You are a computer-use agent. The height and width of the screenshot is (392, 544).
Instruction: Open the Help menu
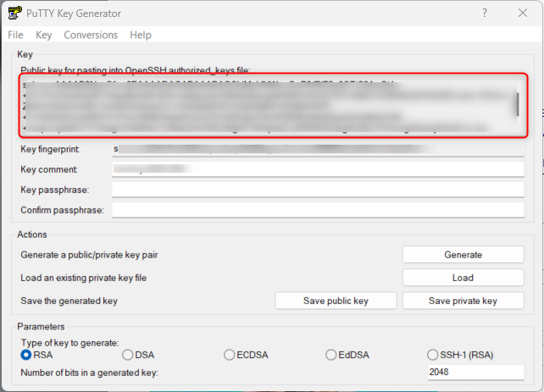click(141, 35)
